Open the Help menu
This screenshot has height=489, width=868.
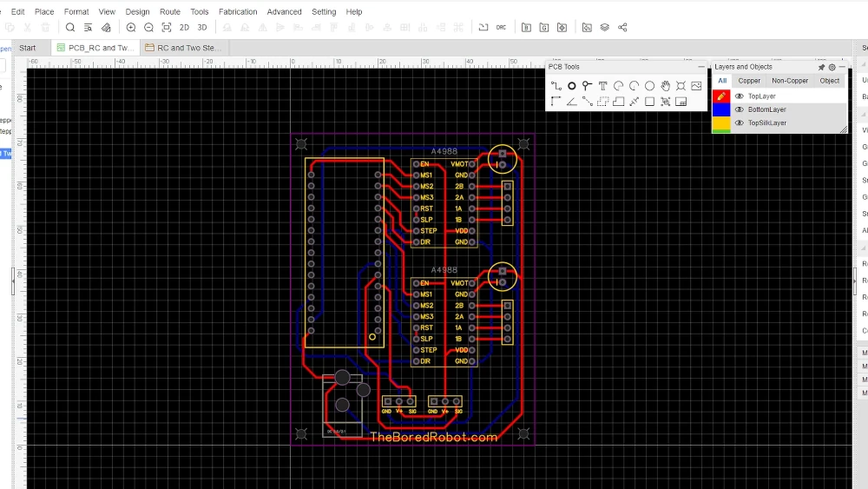[x=354, y=11]
